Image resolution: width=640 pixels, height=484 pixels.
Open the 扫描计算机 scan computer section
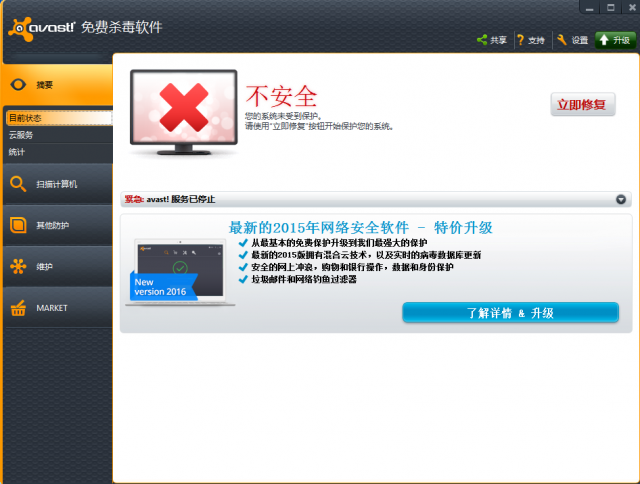point(58,184)
